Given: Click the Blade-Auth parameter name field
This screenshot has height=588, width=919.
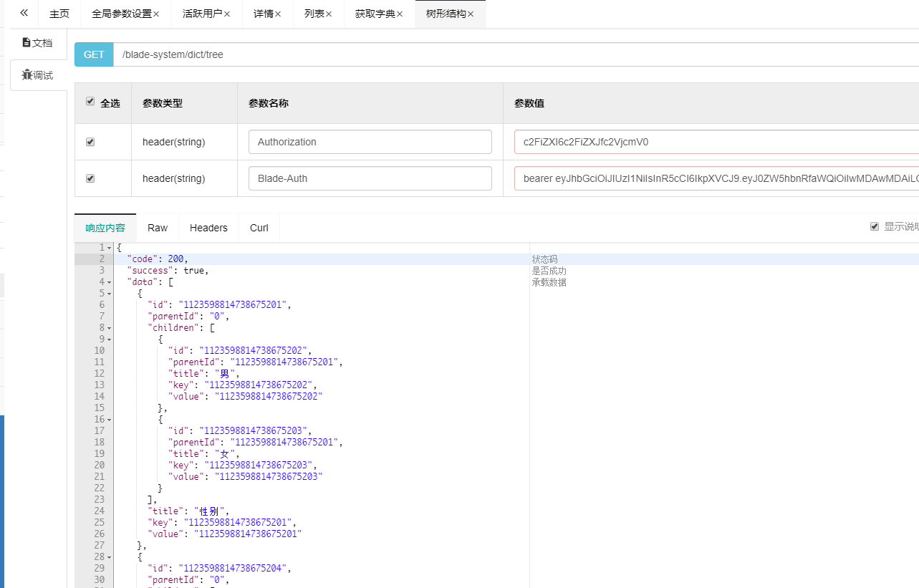Looking at the screenshot, I should pyautogui.click(x=370, y=178).
